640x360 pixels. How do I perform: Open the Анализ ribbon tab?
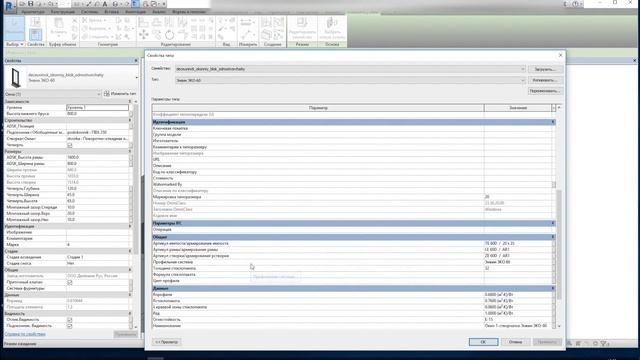tap(159, 12)
